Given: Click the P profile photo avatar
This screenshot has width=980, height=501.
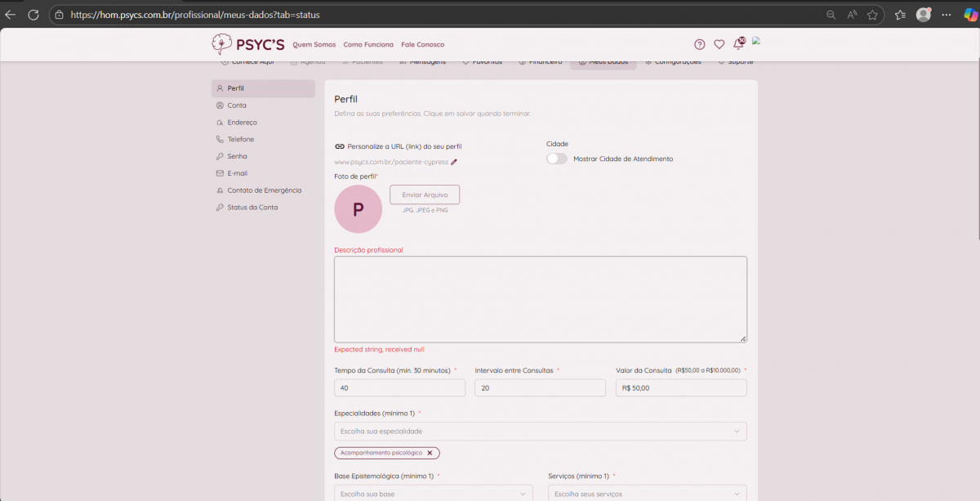Looking at the screenshot, I should pos(358,209).
